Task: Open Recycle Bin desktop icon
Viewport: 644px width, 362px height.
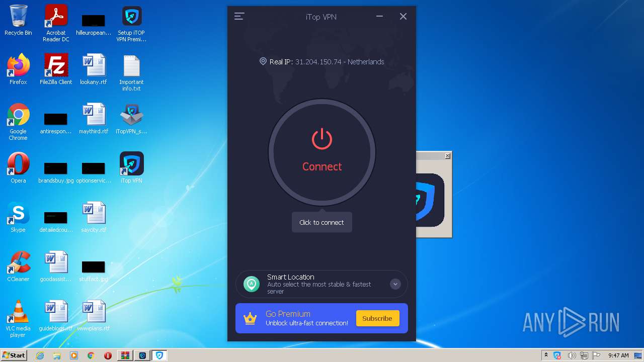Action: (x=18, y=21)
